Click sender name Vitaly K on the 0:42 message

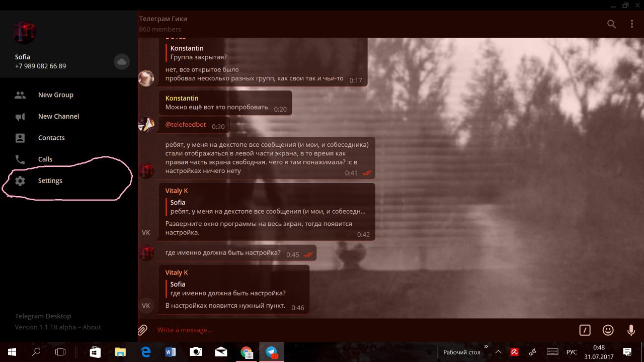tap(177, 191)
